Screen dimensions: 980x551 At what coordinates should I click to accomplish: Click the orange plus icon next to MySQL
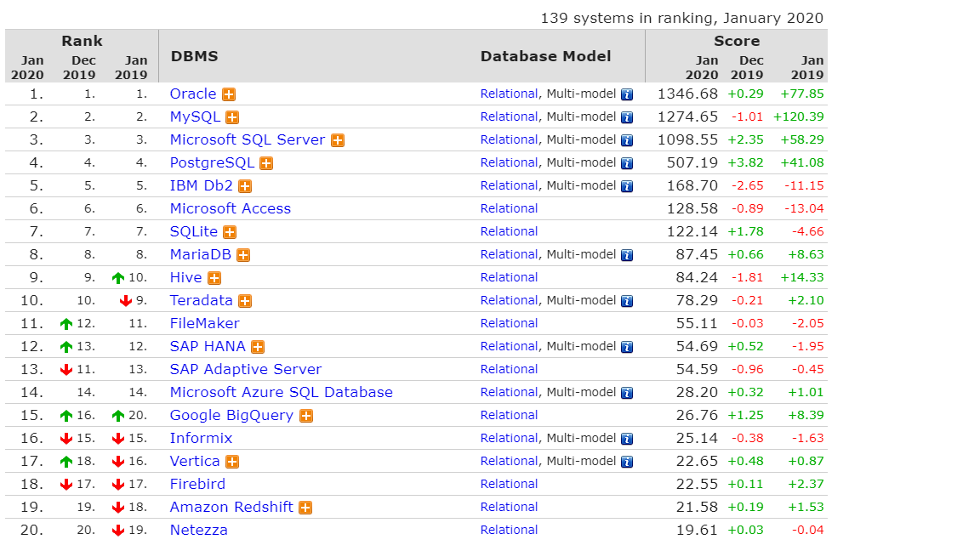[x=232, y=117]
